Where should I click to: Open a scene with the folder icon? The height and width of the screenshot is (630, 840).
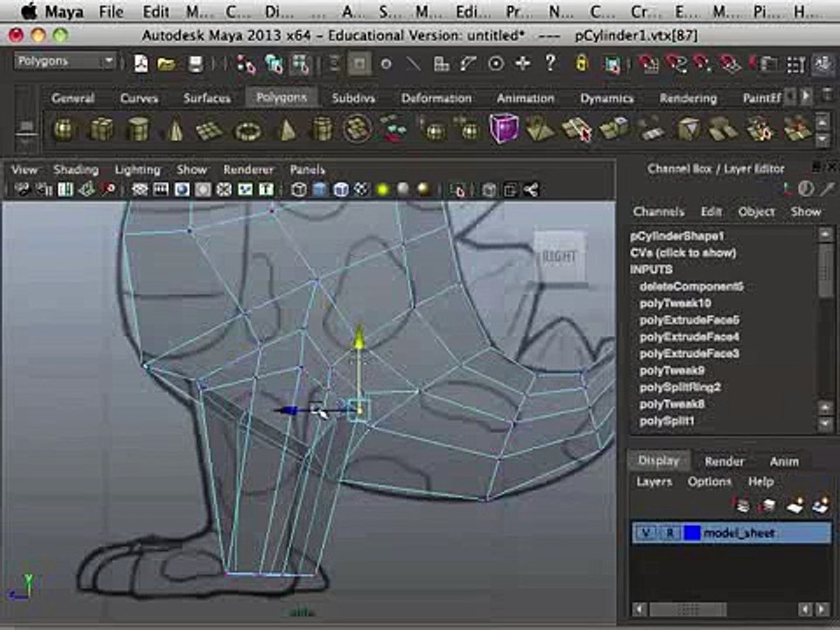[166, 64]
